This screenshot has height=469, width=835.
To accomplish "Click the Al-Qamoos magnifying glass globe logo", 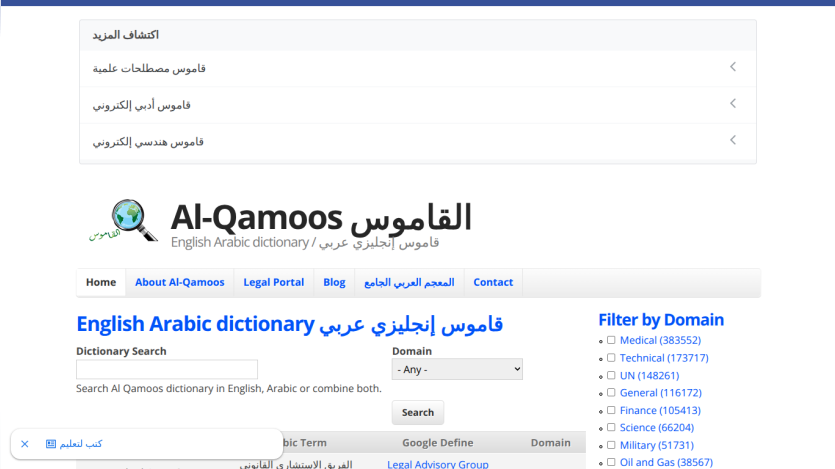I will (123, 220).
